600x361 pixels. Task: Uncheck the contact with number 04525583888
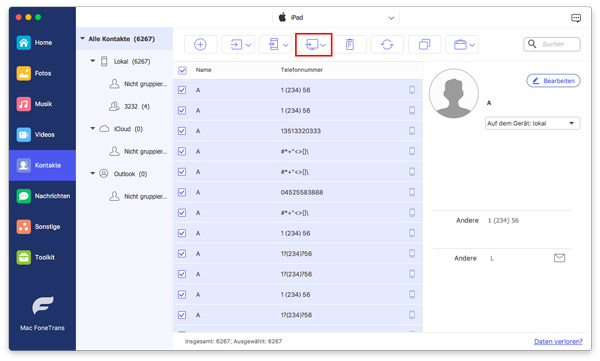182,192
